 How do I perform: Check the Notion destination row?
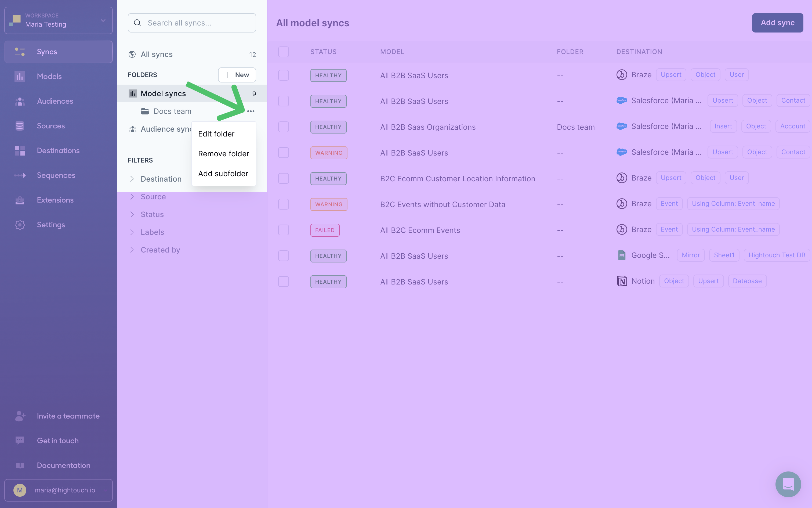tap(284, 282)
